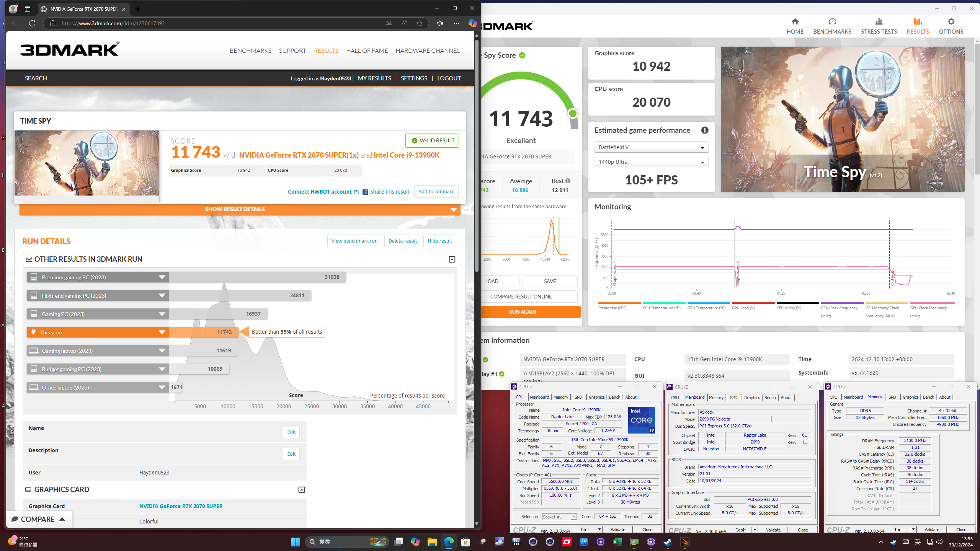The width and height of the screenshot is (980, 551).
Task: Open HOME in 3DMark app
Action: [x=795, y=26]
